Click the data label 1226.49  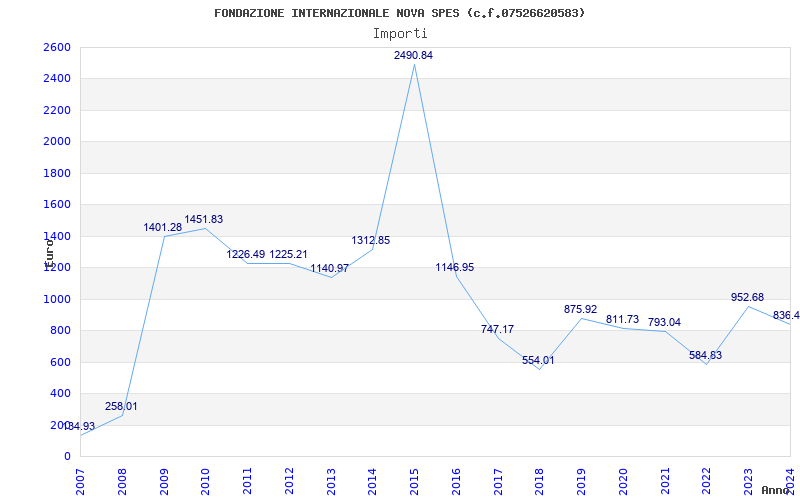click(246, 254)
